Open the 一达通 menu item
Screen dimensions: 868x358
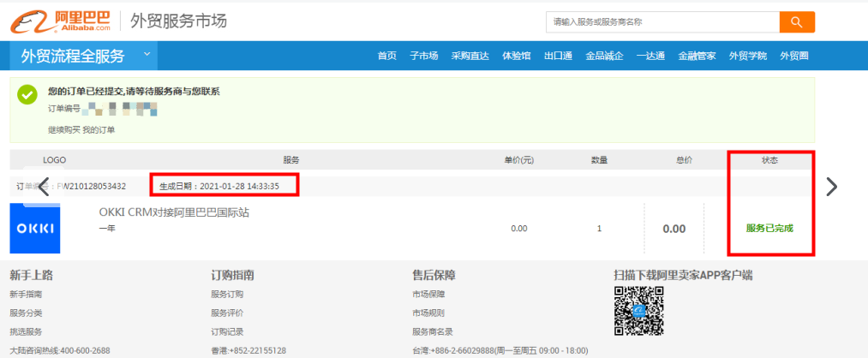click(x=650, y=56)
